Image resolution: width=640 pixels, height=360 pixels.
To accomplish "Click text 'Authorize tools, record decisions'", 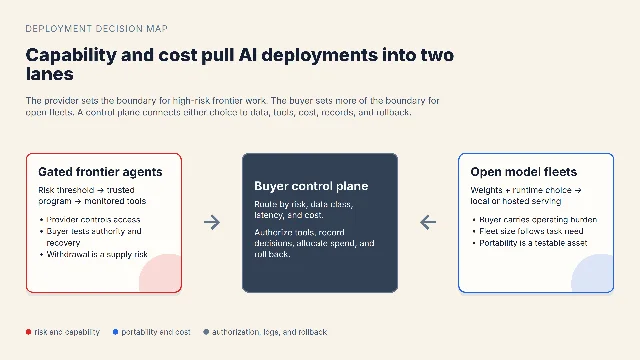I will point(314,243).
